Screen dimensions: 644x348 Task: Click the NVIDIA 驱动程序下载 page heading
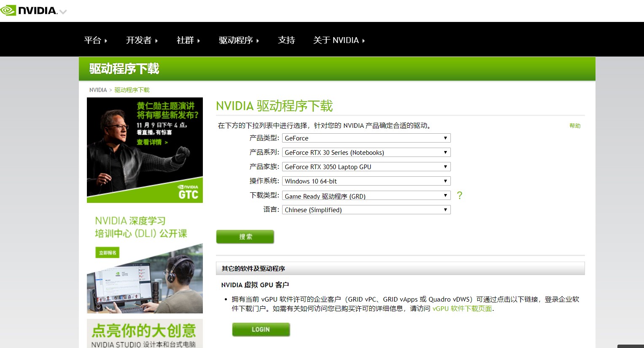[274, 106]
